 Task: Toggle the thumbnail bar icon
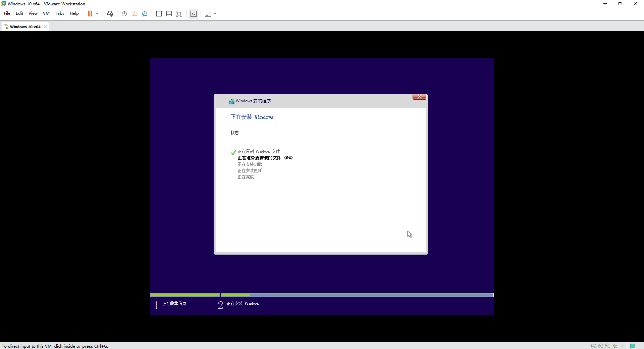169,14
